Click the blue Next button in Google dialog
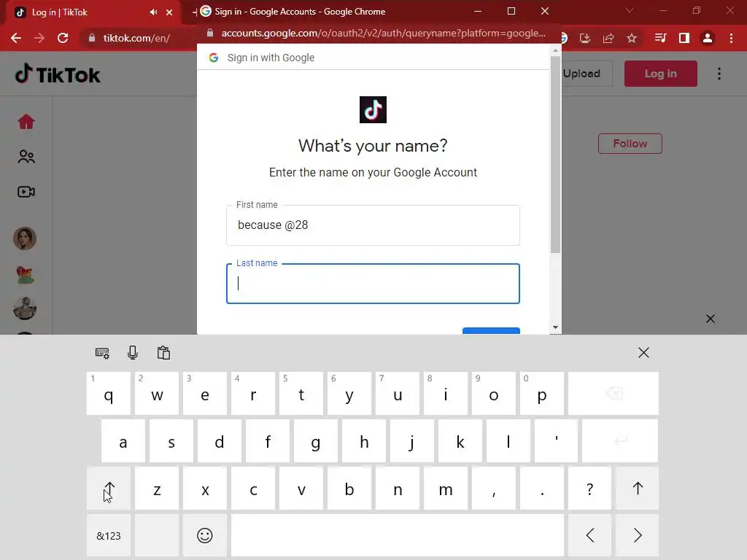Screen dimensions: 747x560 pos(491,331)
